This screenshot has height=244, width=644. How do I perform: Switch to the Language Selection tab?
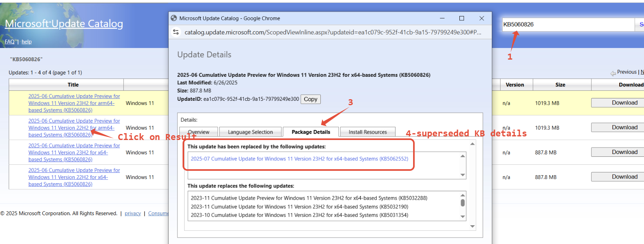coord(250,132)
